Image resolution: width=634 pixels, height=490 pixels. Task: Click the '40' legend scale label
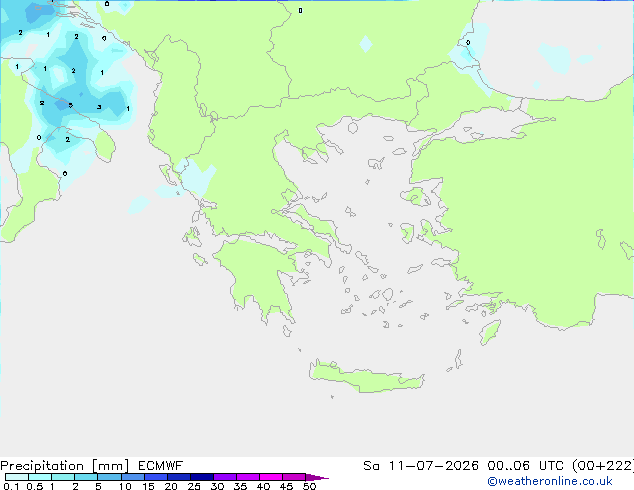coord(263,486)
